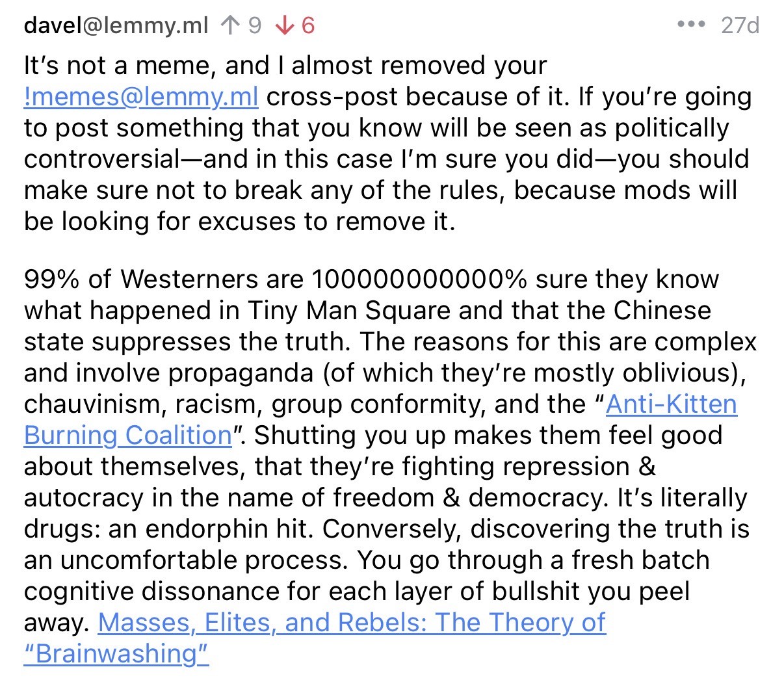Open the three-dot more options menu
This screenshot has height=680, width=784.
pyautogui.click(x=690, y=25)
